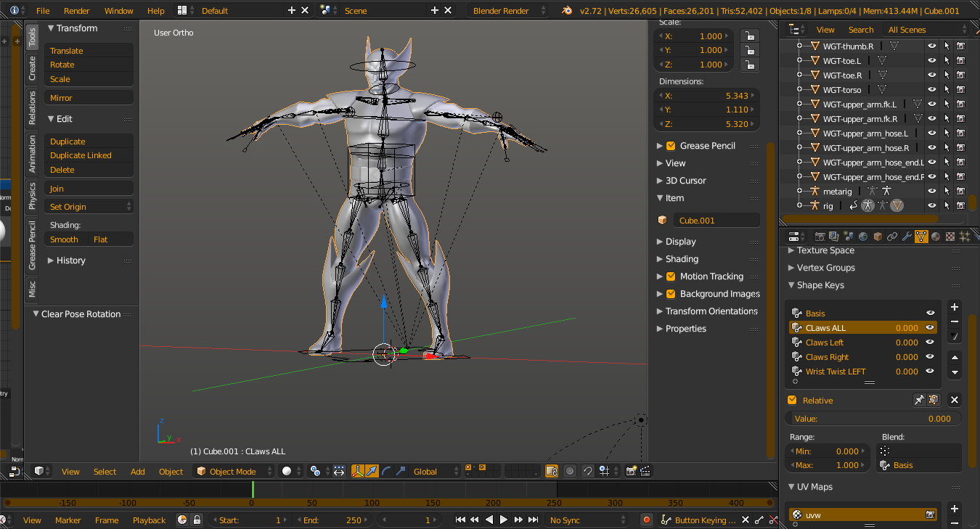Switch to the Physics tool shelf tab
This screenshot has width=980, height=529.
tap(32, 195)
